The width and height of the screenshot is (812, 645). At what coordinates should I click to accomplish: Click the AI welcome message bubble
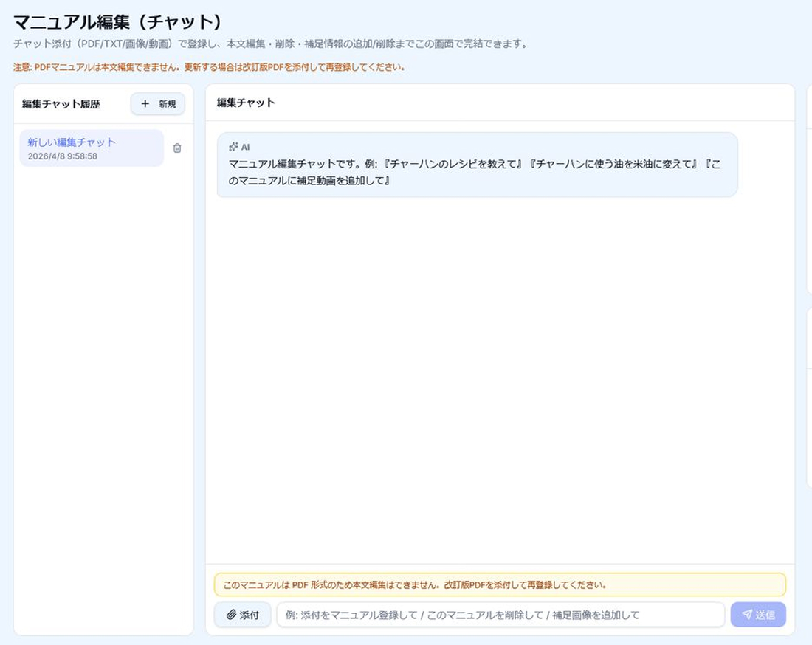tap(477, 164)
